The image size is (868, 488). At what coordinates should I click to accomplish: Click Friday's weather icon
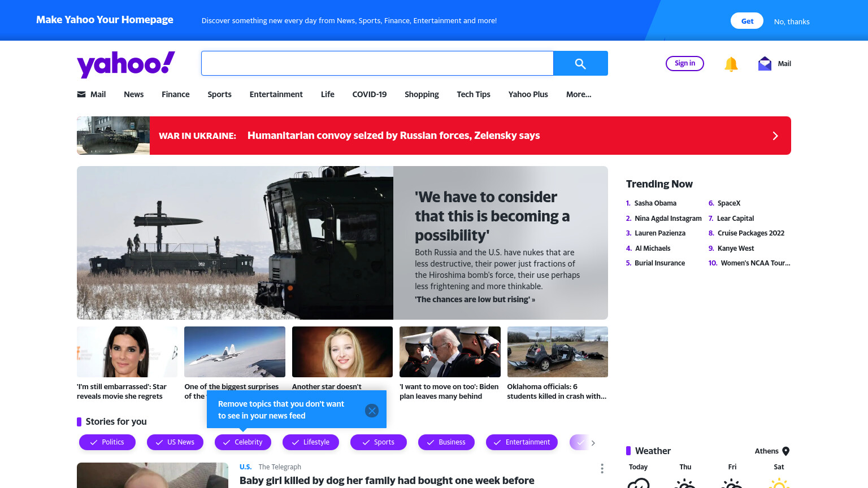tap(732, 483)
